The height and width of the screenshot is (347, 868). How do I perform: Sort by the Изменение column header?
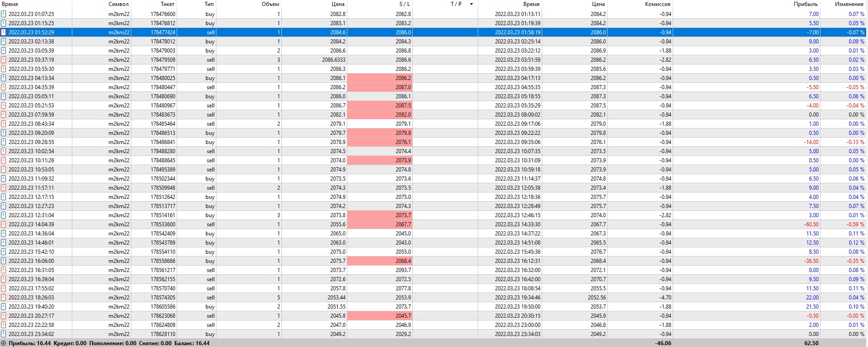coord(849,4)
